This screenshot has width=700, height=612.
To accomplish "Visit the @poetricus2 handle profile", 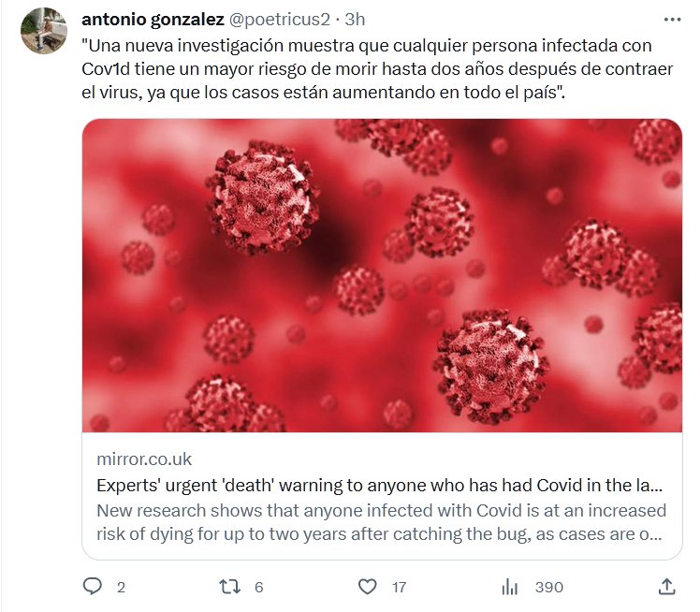I will [x=287, y=20].
